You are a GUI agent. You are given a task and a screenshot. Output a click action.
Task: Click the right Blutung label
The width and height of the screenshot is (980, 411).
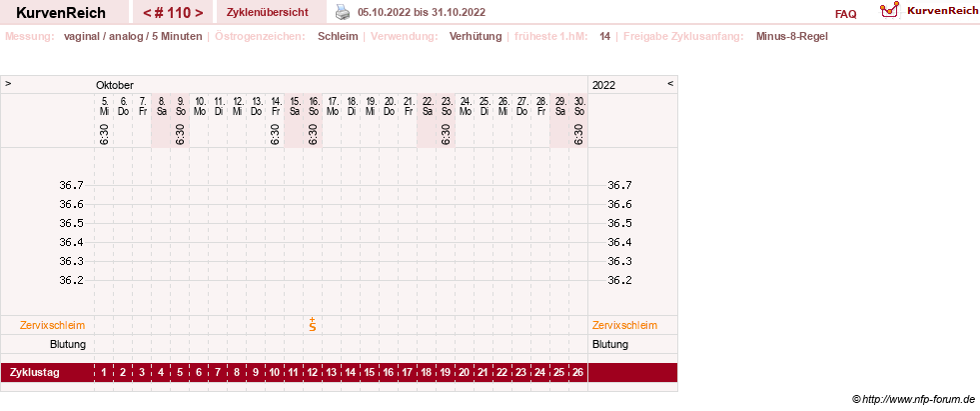tap(610, 344)
